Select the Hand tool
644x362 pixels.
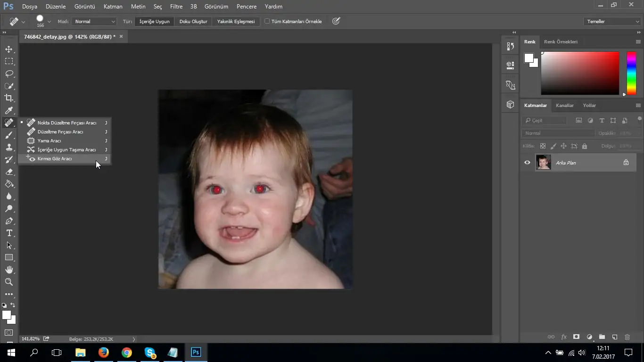9,270
